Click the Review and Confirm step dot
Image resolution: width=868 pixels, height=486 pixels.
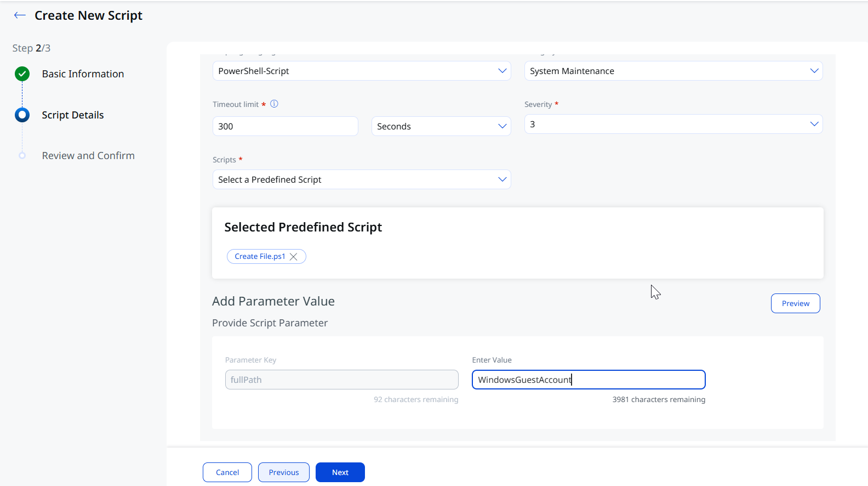click(22, 156)
